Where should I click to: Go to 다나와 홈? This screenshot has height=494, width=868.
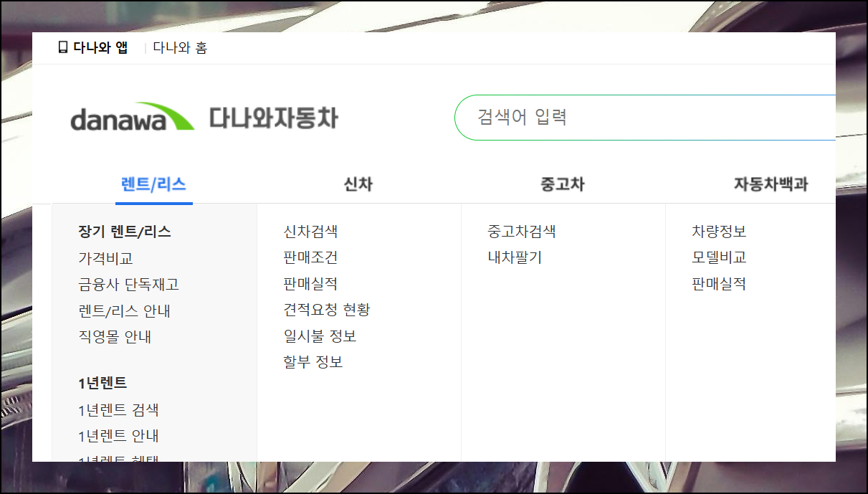(180, 48)
